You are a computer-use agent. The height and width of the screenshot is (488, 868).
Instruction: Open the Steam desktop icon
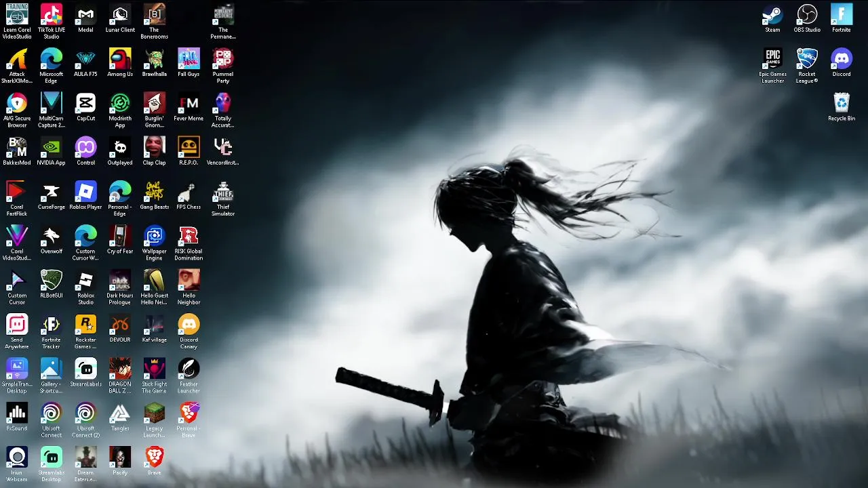click(x=772, y=18)
